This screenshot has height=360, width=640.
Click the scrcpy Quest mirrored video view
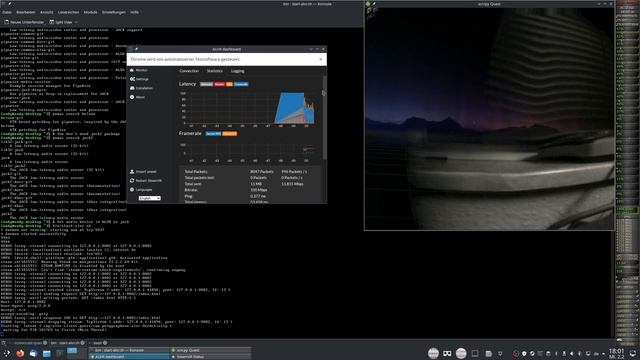(489, 119)
